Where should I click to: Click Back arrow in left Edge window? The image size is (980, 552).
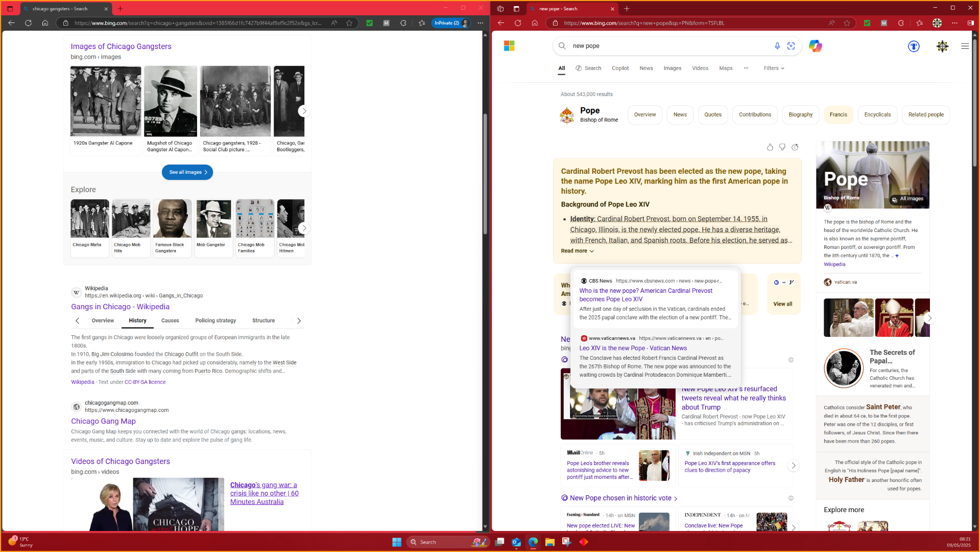tap(11, 23)
